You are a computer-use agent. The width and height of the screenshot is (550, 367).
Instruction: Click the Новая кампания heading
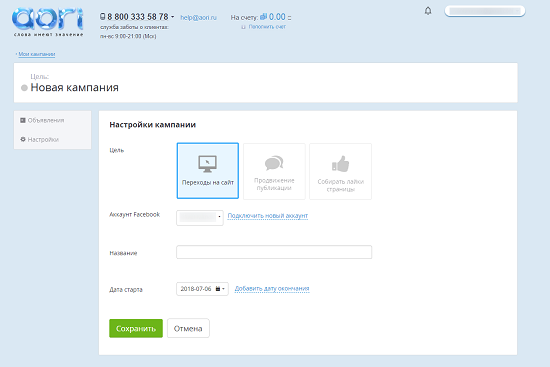[74, 87]
